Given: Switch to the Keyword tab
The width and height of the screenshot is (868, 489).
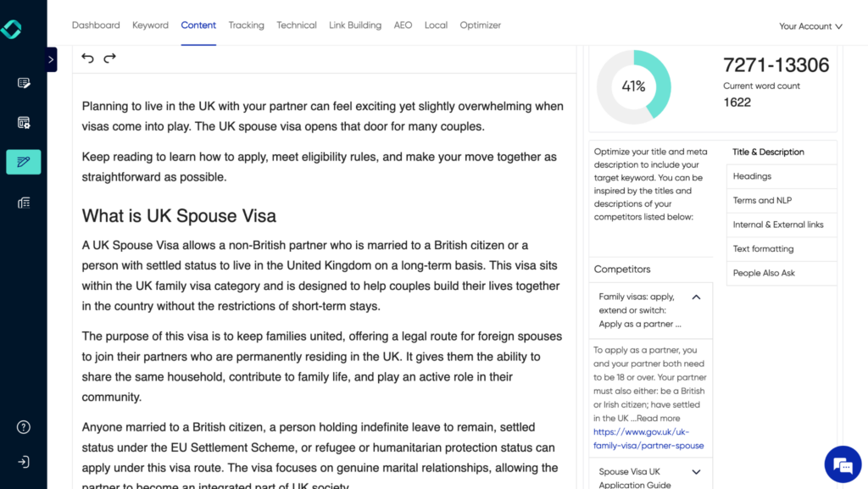Looking at the screenshot, I should click(150, 25).
